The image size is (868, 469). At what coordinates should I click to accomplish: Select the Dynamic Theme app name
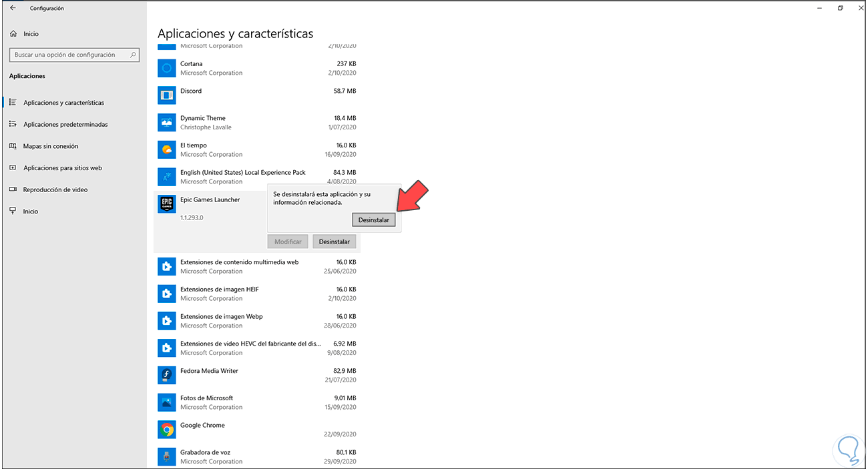point(203,118)
